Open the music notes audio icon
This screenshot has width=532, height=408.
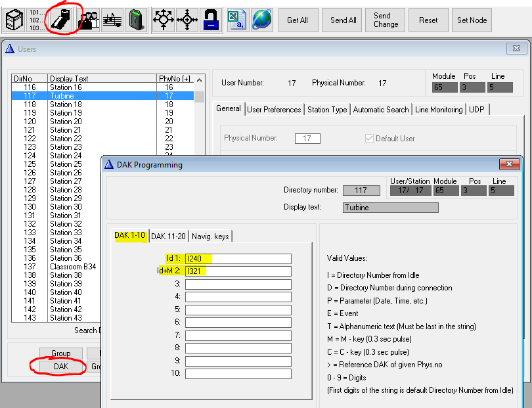[x=112, y=20]
